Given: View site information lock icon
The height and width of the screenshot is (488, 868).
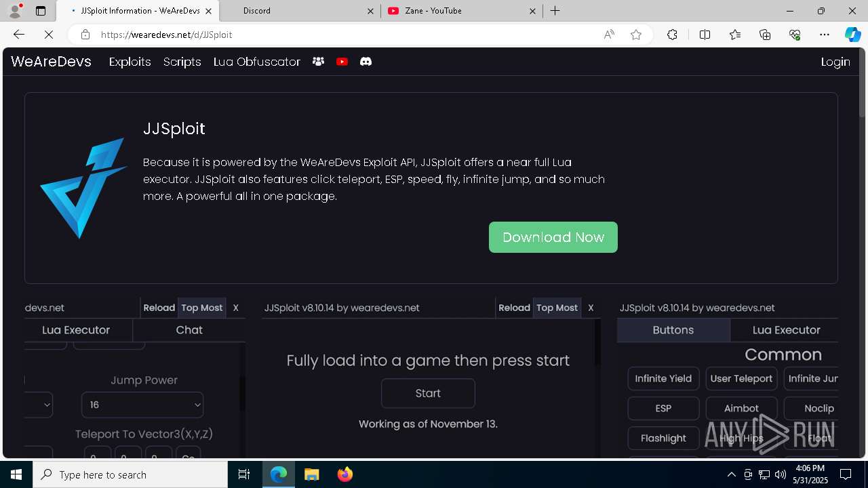Looking at the screenshot, I should 85,35.
